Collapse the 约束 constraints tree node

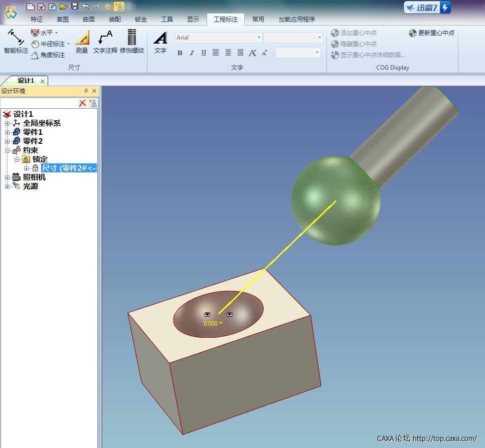coord(7,150)
